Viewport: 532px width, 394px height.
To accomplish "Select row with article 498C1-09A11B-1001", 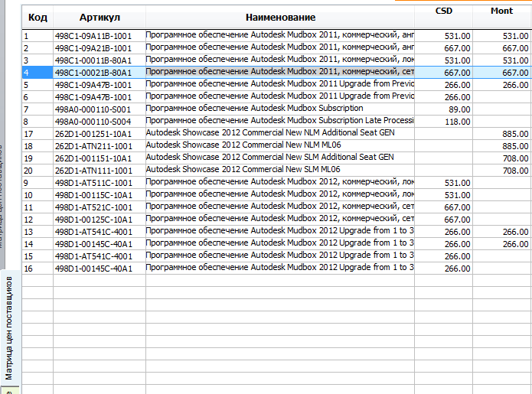I will 276,36.
